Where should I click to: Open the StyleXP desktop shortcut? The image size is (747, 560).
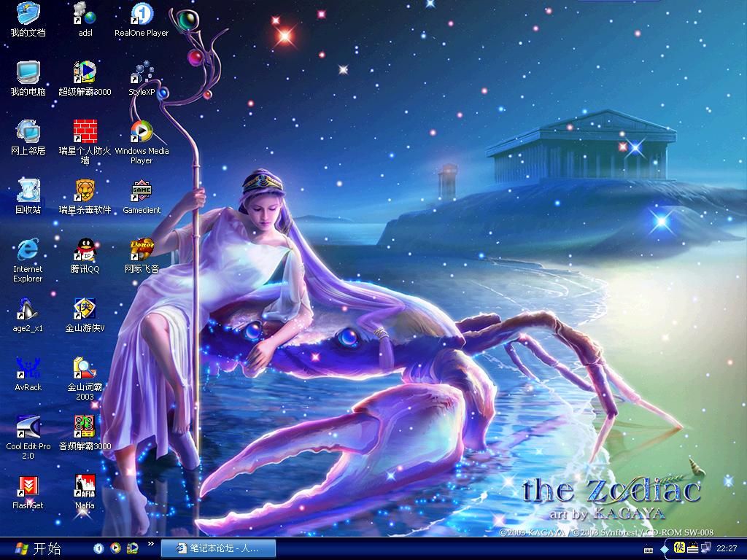click(142, 79)
